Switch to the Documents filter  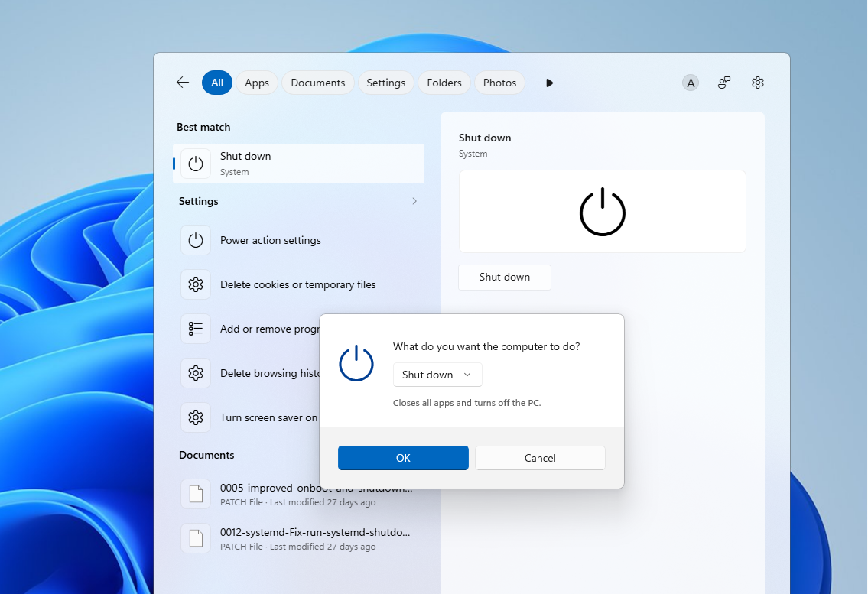tap(317, 83)
